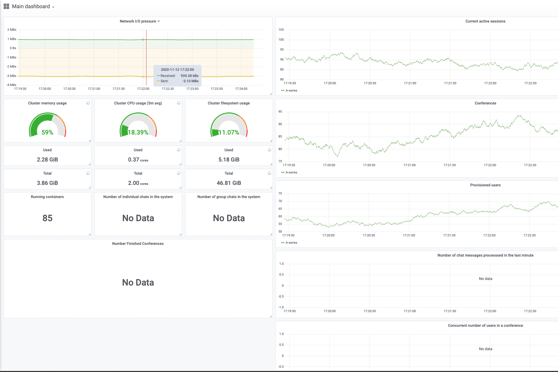Open the Cluster CPU usage (5m avg) title menu
Image resolution: width=558 pixels, height=372 pixels.
[138, 103]
